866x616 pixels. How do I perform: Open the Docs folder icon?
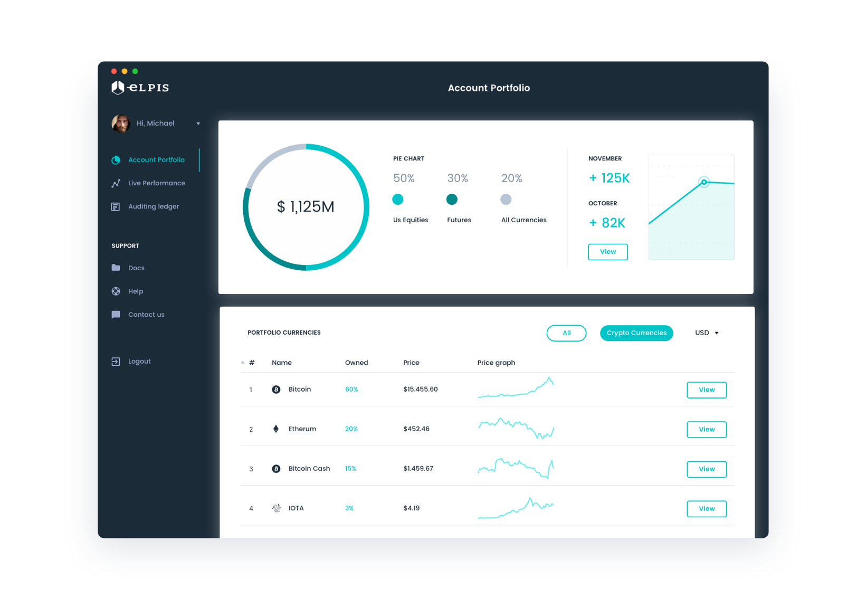(116, 268)
